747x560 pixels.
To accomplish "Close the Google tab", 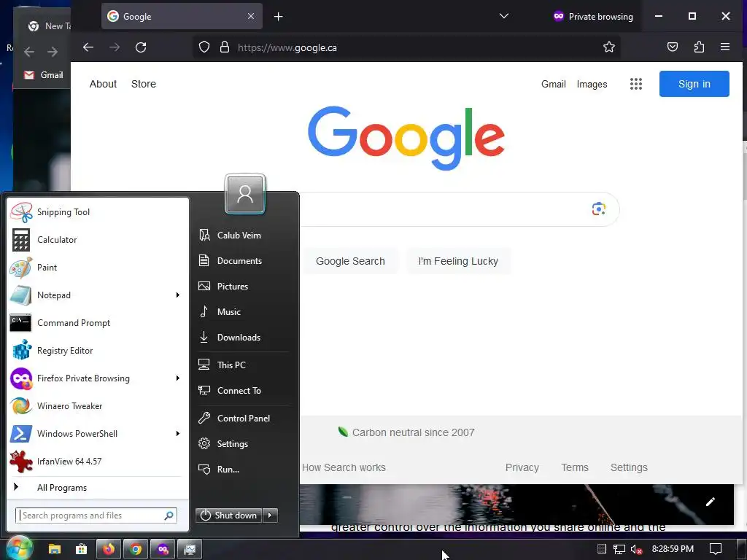I will (x=251, y=16).
